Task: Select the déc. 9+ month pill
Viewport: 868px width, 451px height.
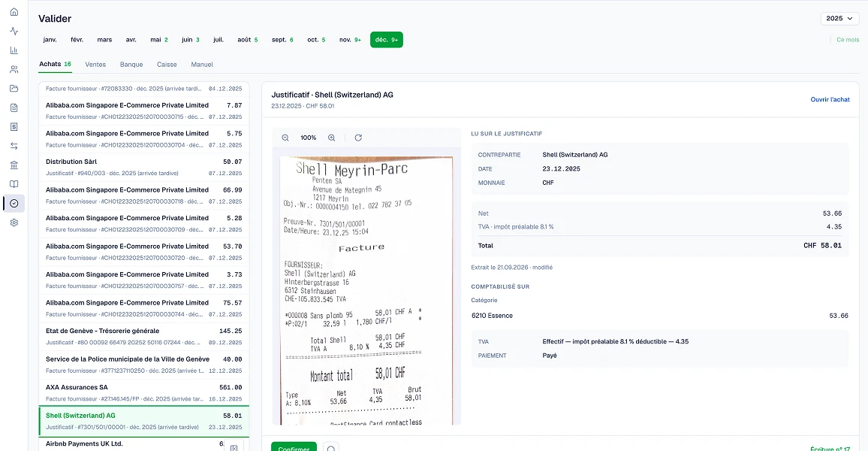Action: 387,40
